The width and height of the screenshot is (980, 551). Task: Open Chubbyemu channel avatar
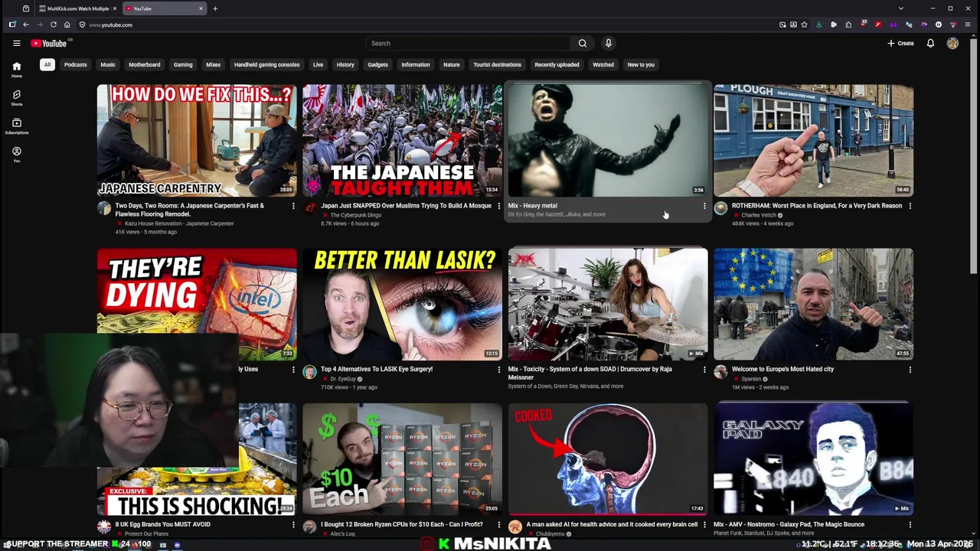(515, 527)
